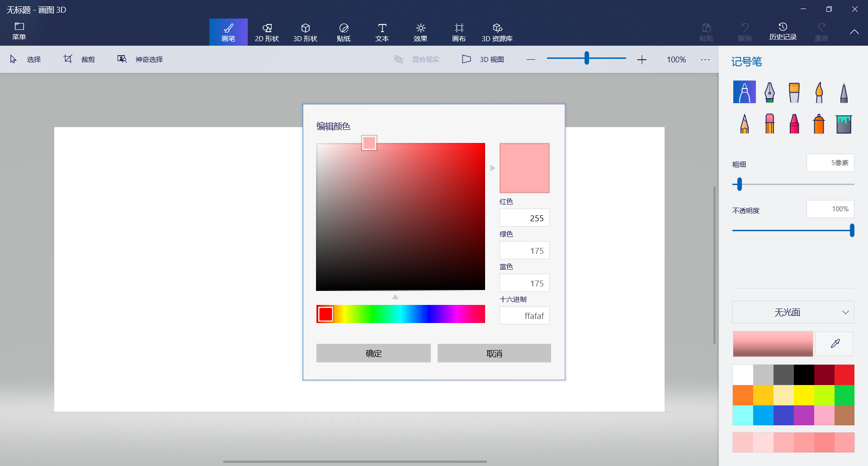Click 取消 to cancel color editing
Screen dimensions: 868x466
(494, 353)
